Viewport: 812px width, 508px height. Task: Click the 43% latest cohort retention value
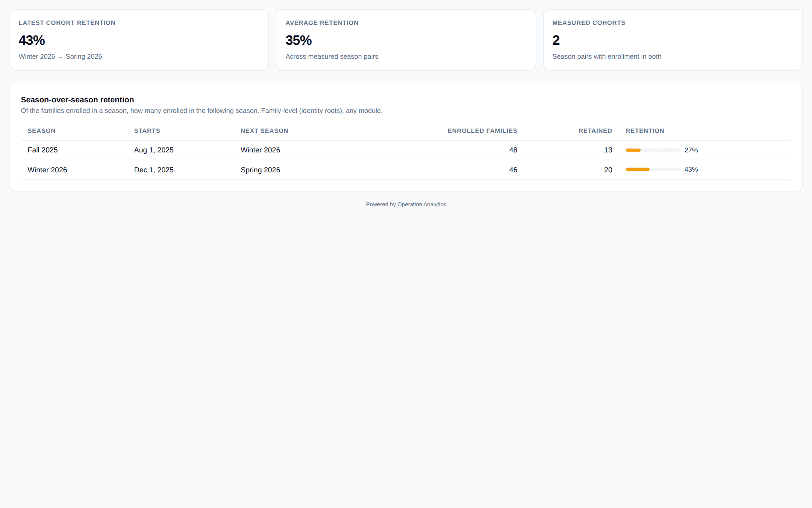pyautogui.click(x=32, y=40)
